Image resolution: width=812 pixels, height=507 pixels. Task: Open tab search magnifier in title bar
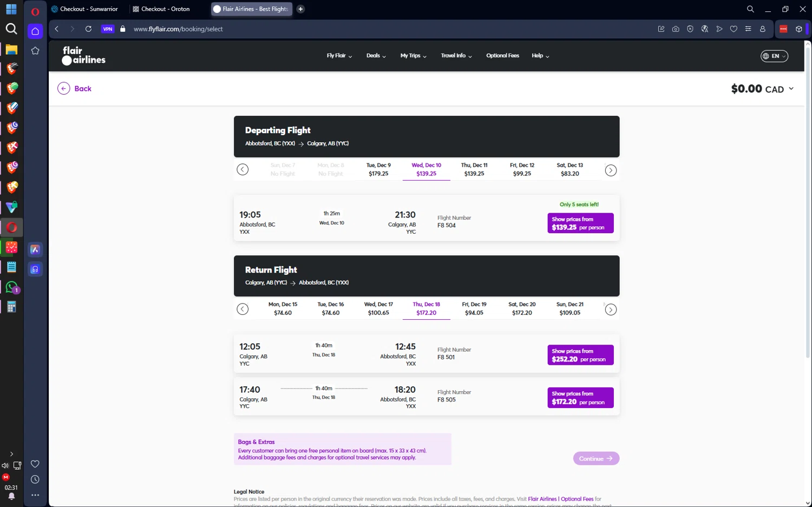click(x=750, y=9)
